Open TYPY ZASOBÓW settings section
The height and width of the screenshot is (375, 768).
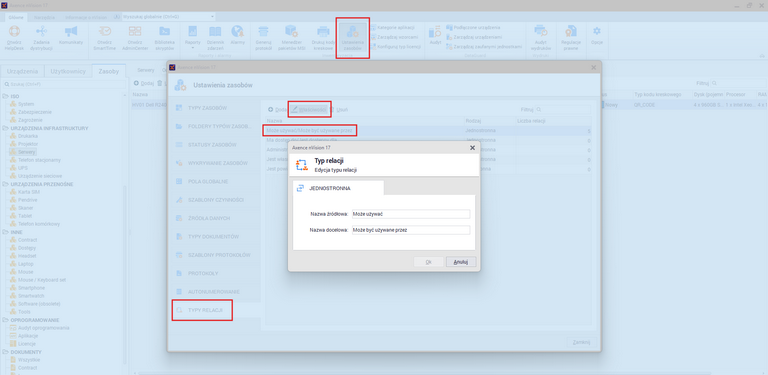(x=214, y=107)
